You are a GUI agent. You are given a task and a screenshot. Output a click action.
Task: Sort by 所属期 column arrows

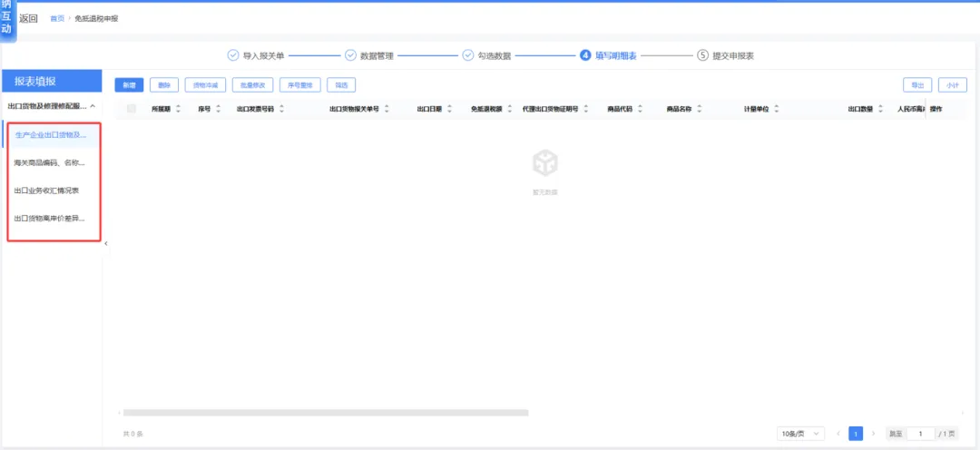(x=178, y=109)
